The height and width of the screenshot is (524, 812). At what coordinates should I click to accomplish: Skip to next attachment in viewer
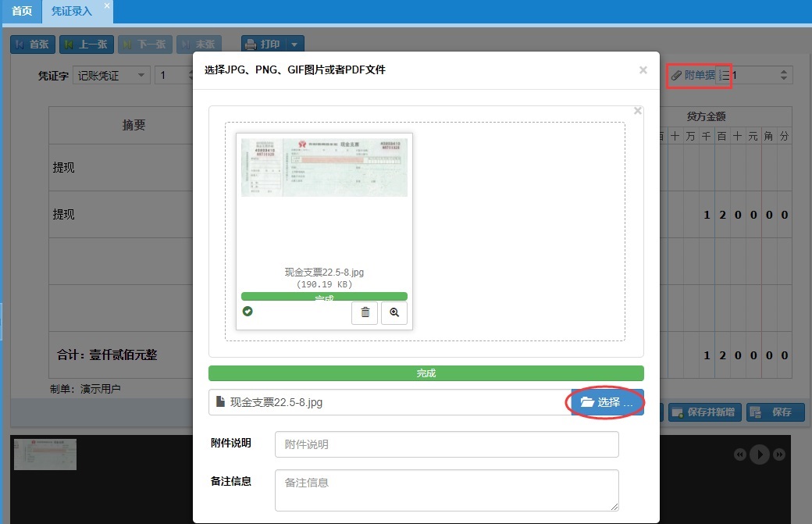pyautogui.click(x=778, y=454)
